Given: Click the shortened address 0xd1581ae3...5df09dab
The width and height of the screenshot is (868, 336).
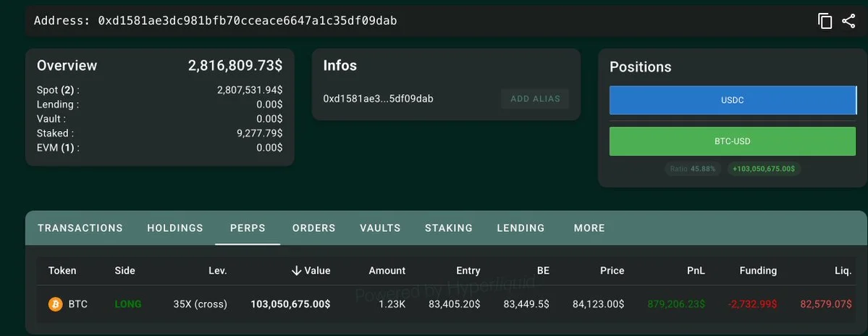Looking at the screenshot, I should (x=378, y=99).
